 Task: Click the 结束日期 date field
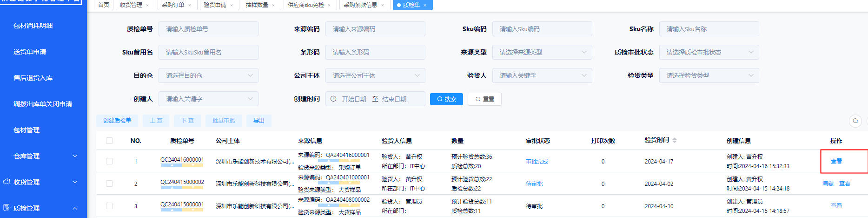[x=394, y=99]
